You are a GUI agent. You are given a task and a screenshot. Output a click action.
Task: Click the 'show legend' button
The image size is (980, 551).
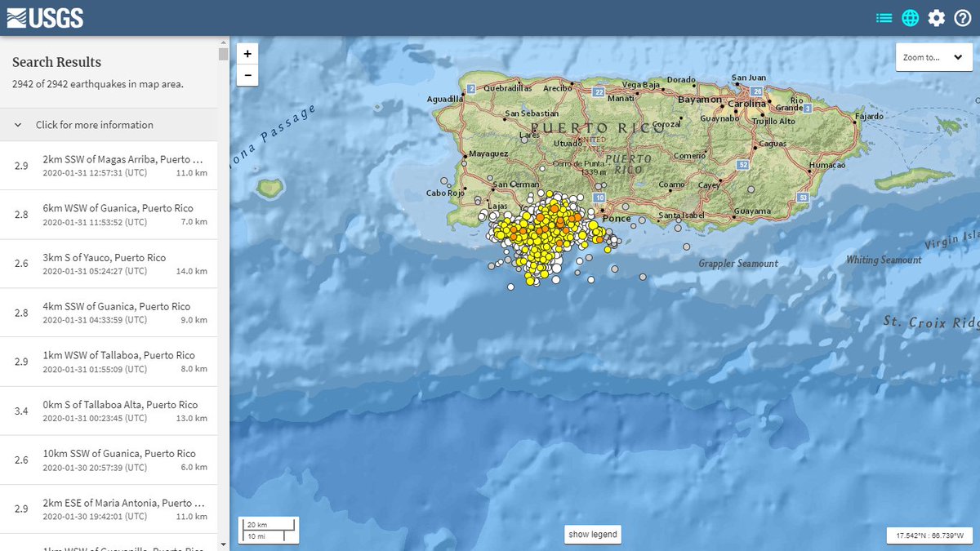pos(593,535)
